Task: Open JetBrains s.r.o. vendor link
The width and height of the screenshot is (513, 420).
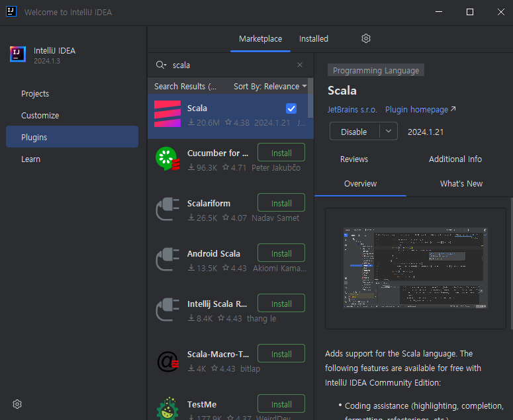Action: tap(352, 110)
